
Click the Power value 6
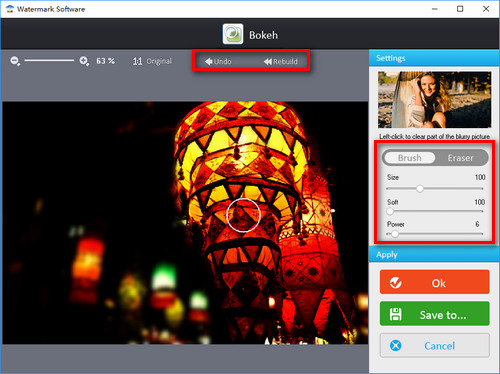pos(477,224)
